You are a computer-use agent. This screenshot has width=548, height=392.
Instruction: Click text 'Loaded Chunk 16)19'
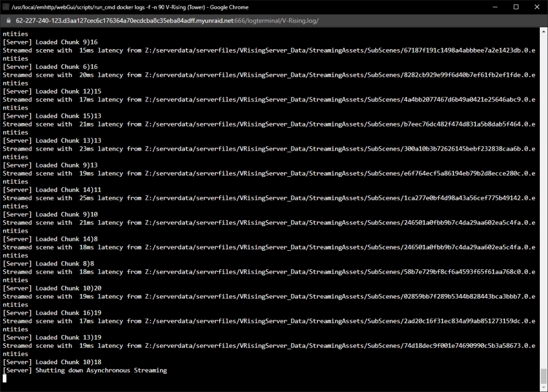(68, 313)
